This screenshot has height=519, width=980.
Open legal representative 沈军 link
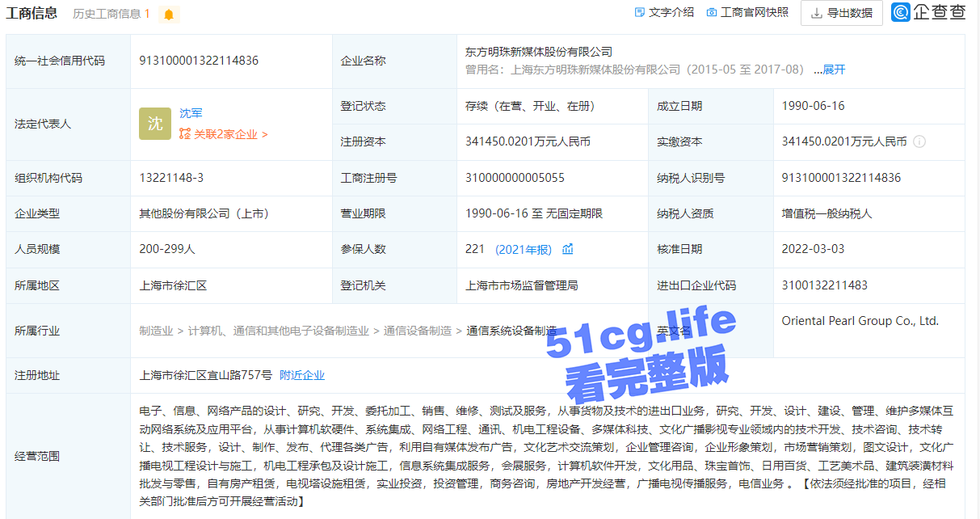click(x=191, y=113)
